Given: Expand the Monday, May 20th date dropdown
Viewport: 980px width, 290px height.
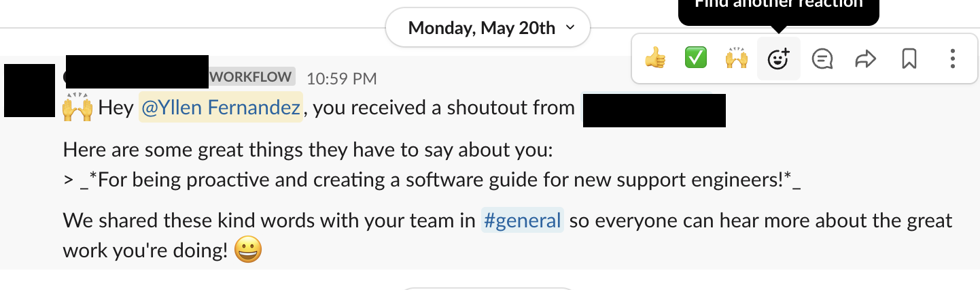Looking at the screenshot, I should 487,28.
